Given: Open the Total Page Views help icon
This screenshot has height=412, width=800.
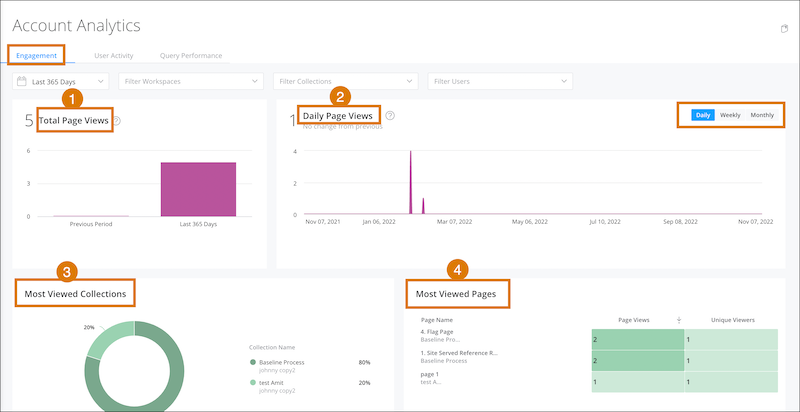Looking at the screenshot, I should tap(117, 121).
